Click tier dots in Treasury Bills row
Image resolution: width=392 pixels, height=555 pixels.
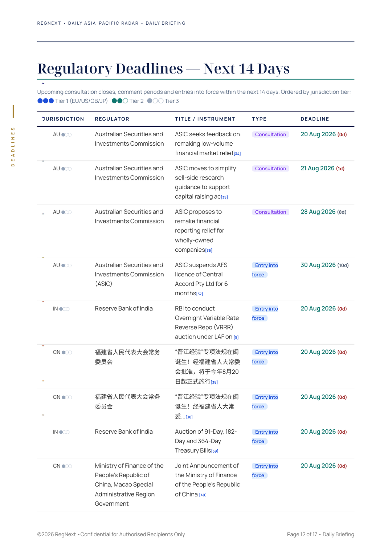(x=64, y=432)
